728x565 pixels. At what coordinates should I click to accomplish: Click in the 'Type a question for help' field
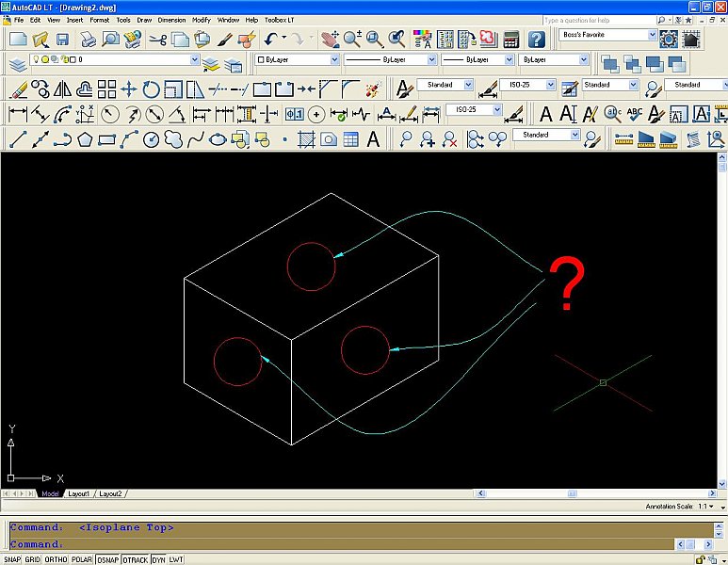[x=599, y=20]
